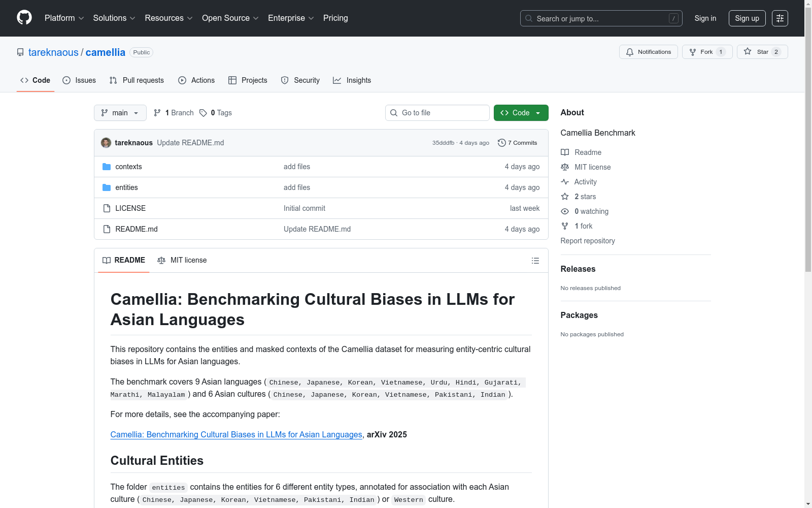Open the Initial commit message
Image resolution: width=812 pixels, height=508 pixels.
(x=304, y=208)
